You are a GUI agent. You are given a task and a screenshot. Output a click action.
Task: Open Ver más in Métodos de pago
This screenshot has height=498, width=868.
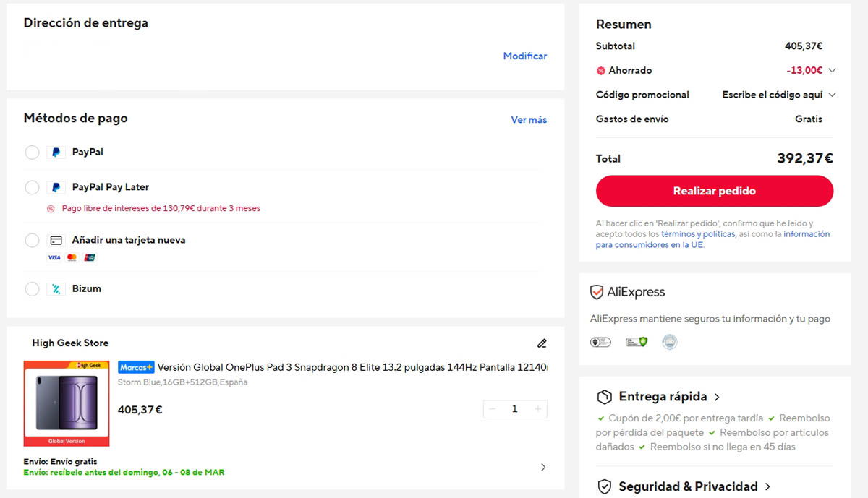point(529,119)
